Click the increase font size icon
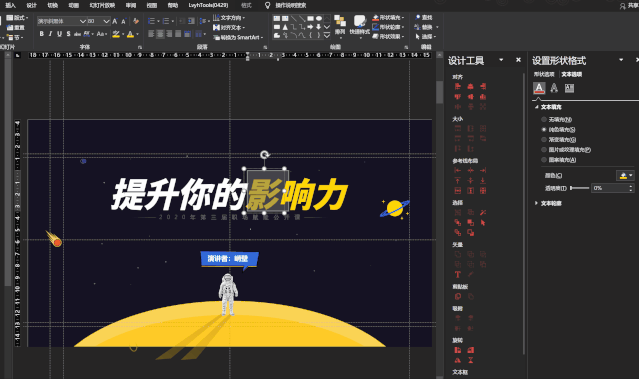Screen dimensions: 639x379 tap(115, 21)
